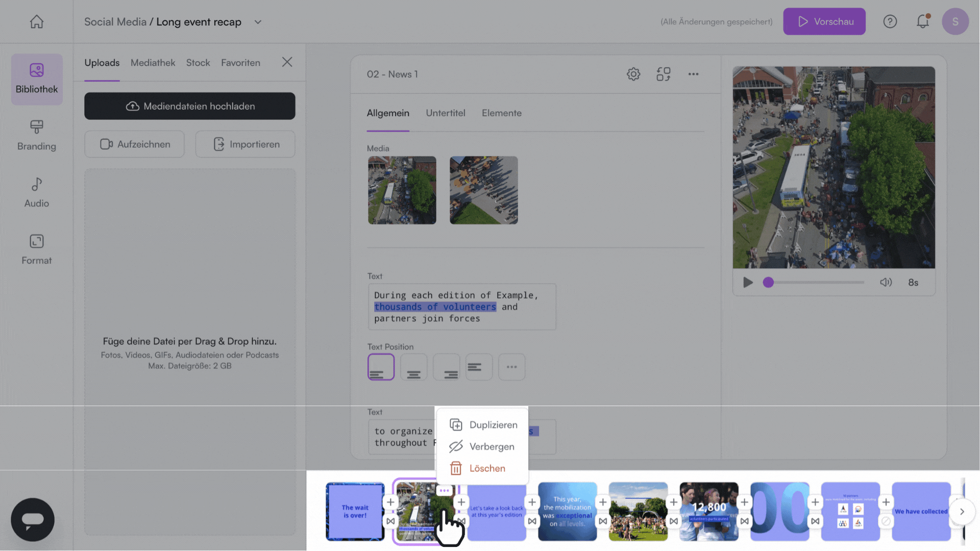Play the scene preview

[748, 282]
